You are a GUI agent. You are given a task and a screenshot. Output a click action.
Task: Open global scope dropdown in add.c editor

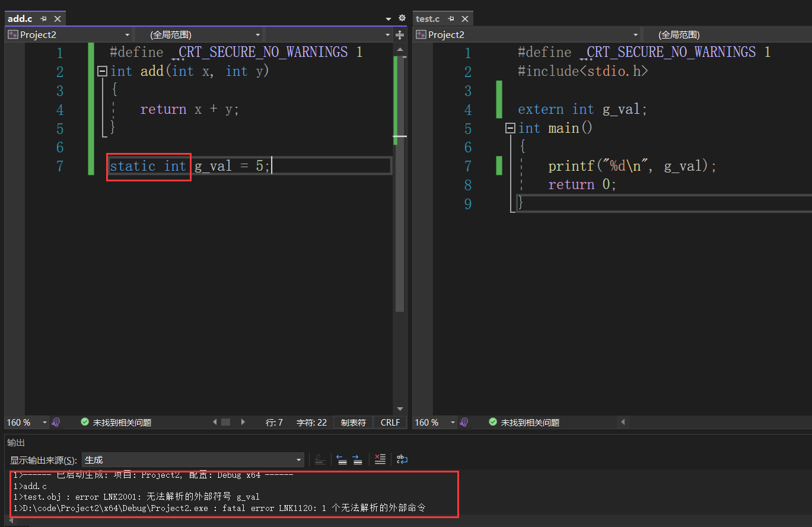click(199, 35)
